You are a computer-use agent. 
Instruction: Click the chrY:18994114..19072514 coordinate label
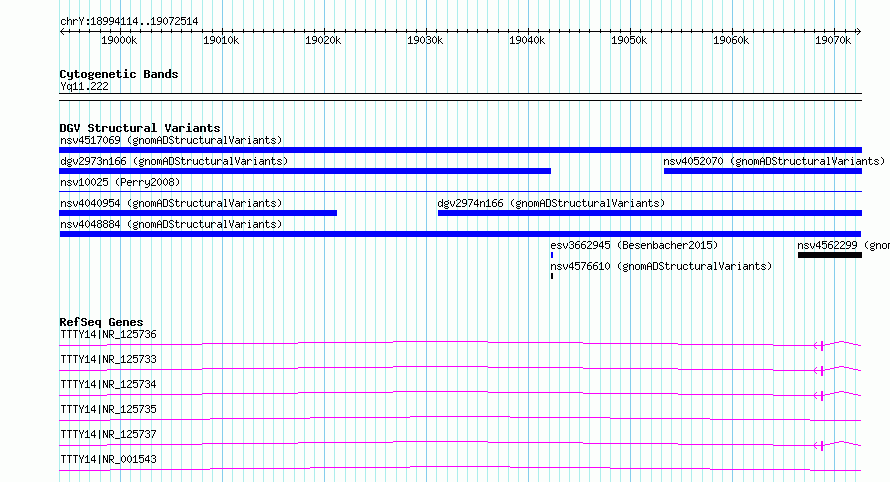click(x=129, y=22)
